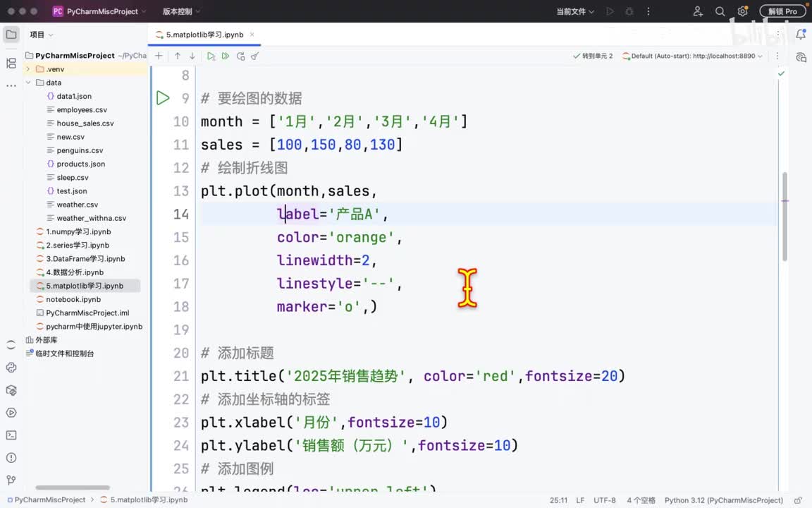Move cell down arrow in notebook toolbar
Screen dimensions: 812x508
[x=192, y=56]
